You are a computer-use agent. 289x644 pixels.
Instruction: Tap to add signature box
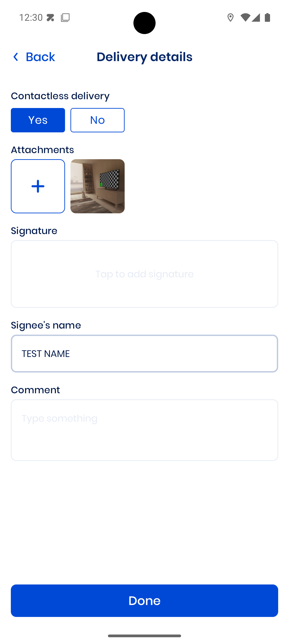point(144,274)
